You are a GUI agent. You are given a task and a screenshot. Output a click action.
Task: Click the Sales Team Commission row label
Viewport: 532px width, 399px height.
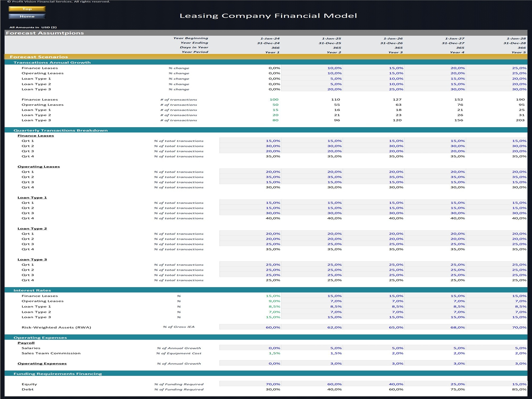click(51, 353)
